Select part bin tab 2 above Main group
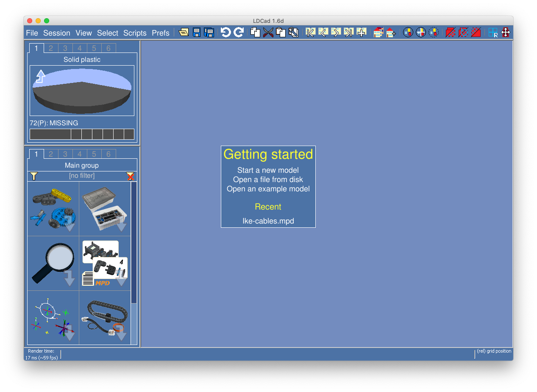This screenshot has height=392, width=537. 51,154
